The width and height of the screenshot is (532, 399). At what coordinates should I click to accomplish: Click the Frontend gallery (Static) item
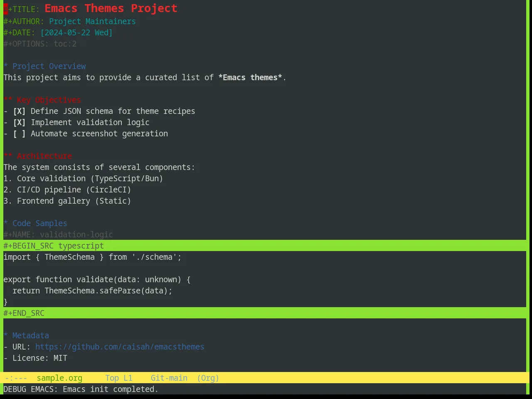pos(67,201)
